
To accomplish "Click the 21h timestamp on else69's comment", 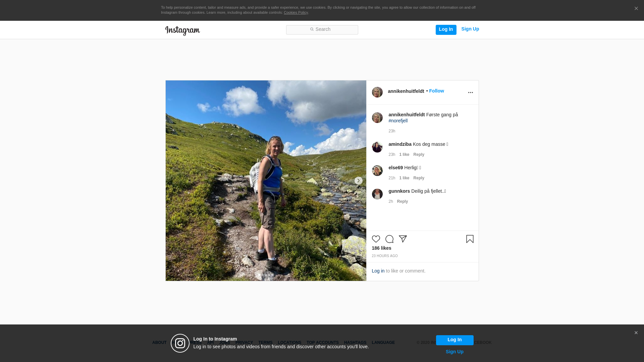I will click(392, 178).
